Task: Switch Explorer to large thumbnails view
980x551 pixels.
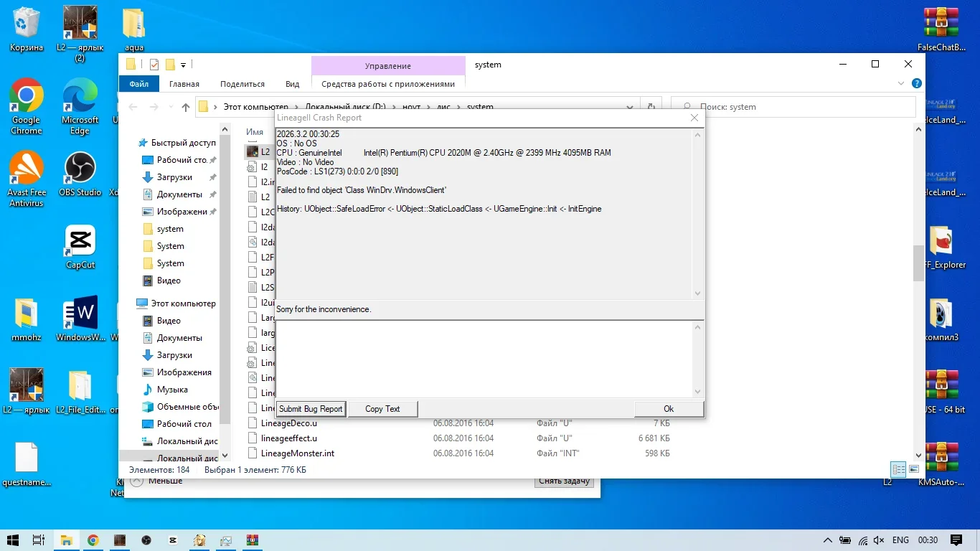Action: coord(914,469)
